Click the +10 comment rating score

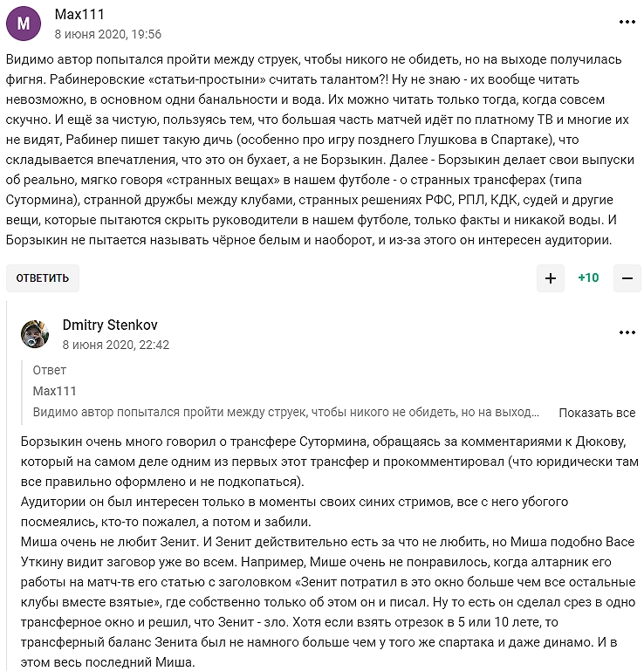588,278
